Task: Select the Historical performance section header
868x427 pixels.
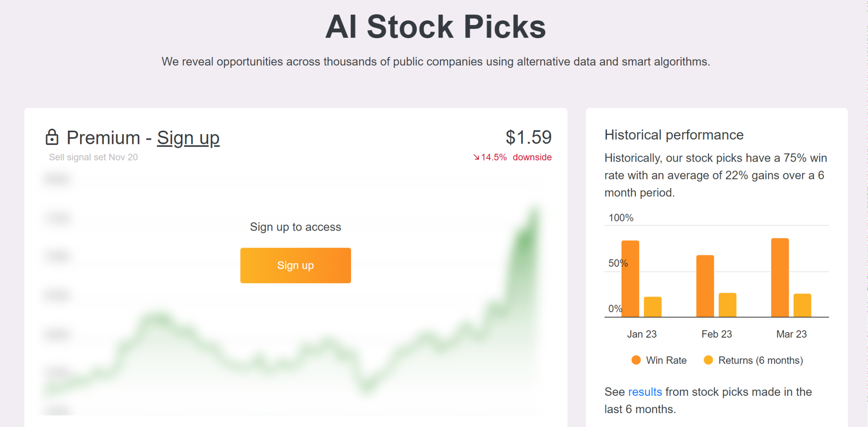Action: 674,135
